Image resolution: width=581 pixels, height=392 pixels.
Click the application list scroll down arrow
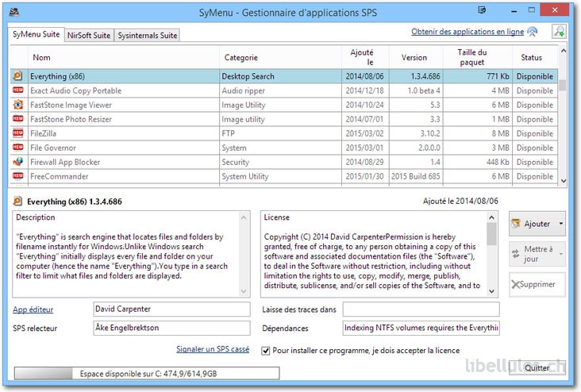tap(564, 181)
